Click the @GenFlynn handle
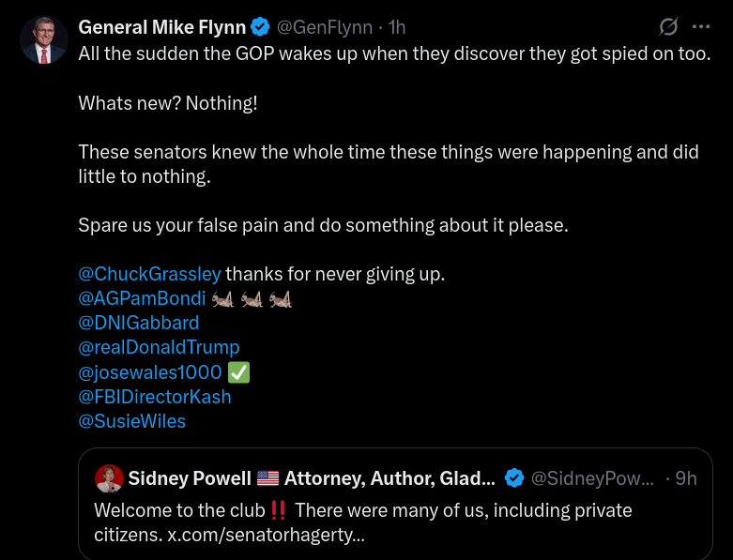 click(x=324, y=27)
